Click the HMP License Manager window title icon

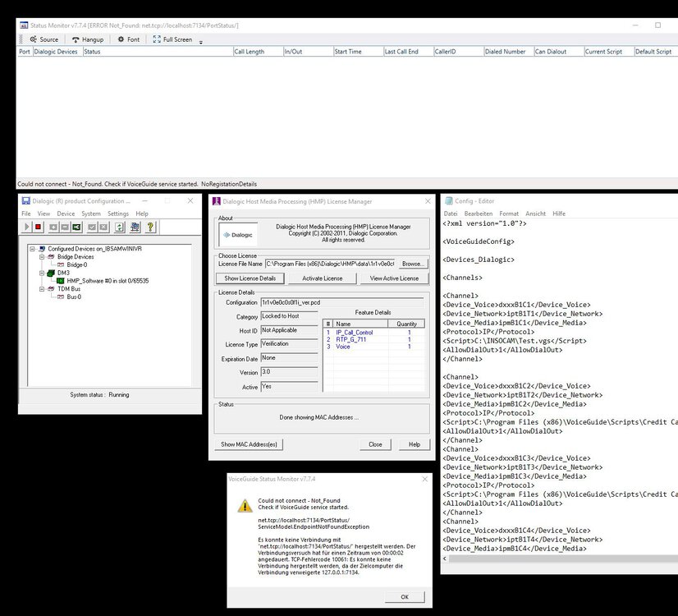(216, 201)
